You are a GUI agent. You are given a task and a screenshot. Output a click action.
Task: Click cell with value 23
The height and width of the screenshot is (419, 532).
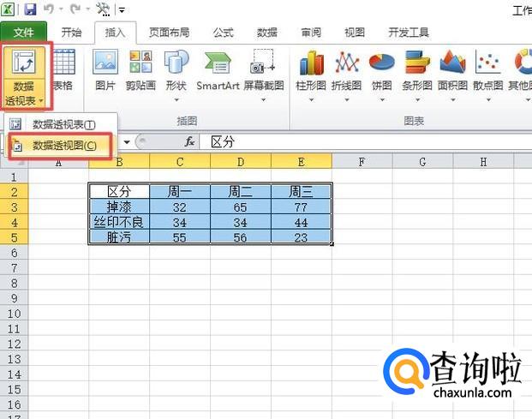302,237
